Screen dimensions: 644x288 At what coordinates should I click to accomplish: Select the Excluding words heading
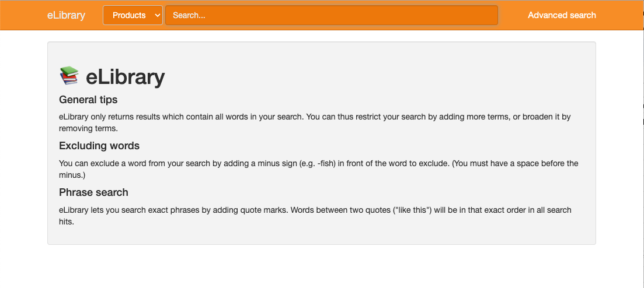coord(99,146)
